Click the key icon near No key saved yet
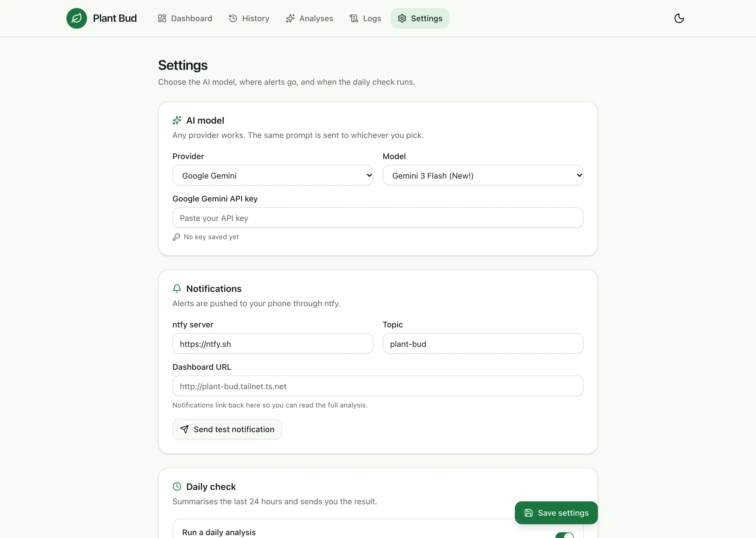Viewport: 756px width, 538px height. pos(176,237)
